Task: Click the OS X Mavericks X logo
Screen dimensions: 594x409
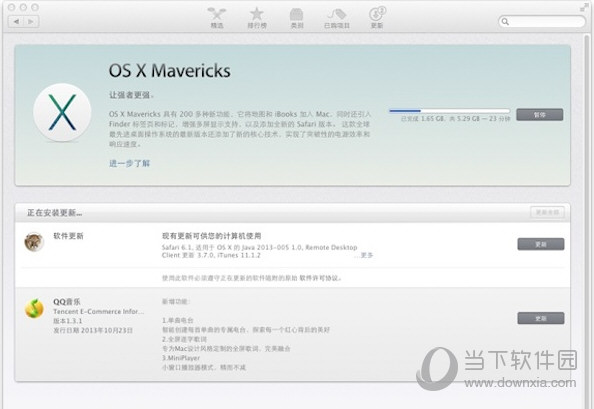Action: pos(62,112)
